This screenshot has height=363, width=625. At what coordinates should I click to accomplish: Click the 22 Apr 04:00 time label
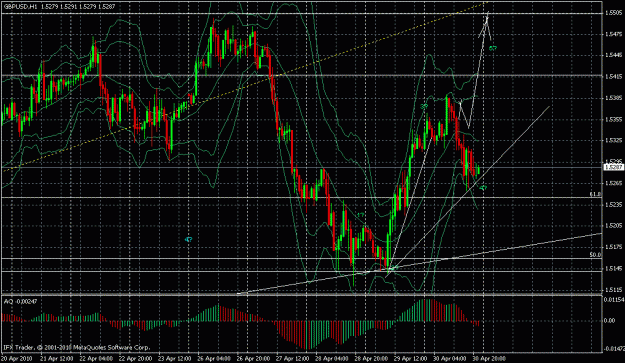(x=96, y=358)
